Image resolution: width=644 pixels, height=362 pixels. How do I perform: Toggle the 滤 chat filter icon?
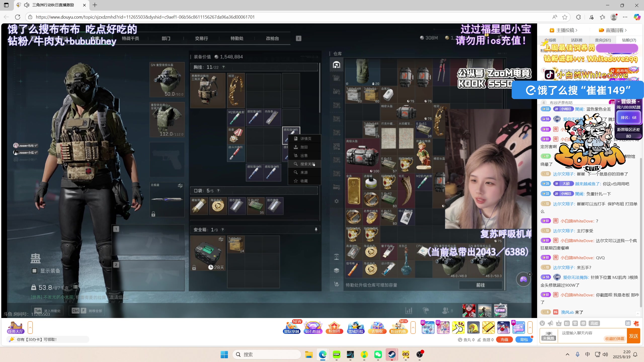click(x=628, y=323)
